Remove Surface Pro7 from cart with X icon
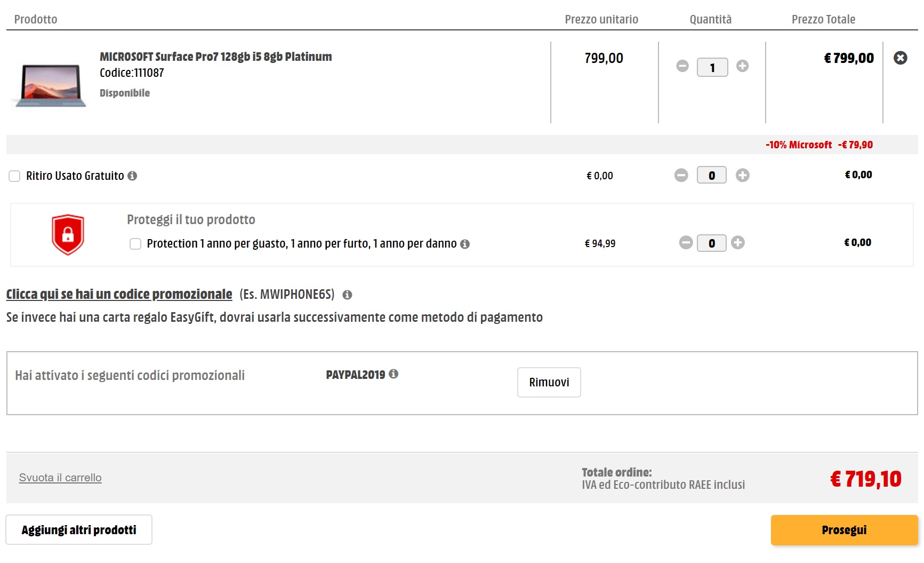924x563 pixels. 901,58
